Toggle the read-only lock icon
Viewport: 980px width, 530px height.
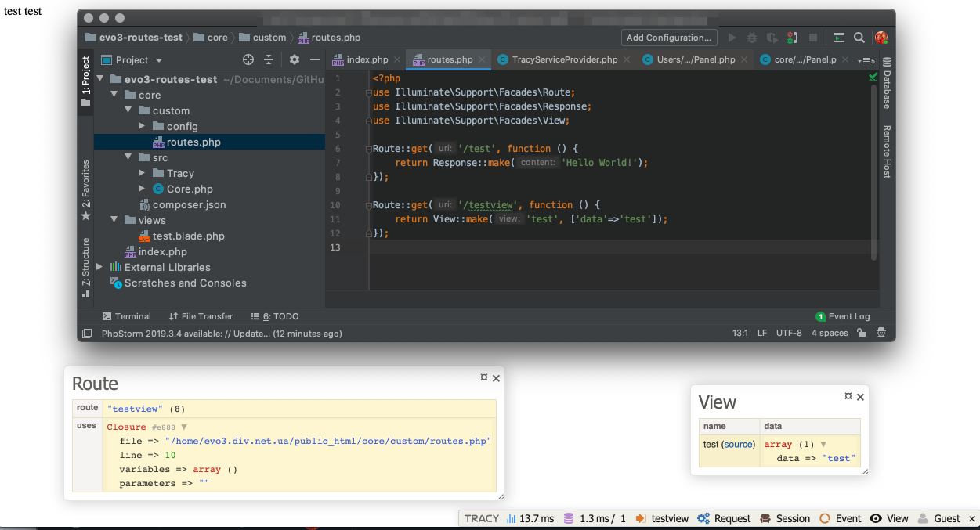tap(862, 333)
